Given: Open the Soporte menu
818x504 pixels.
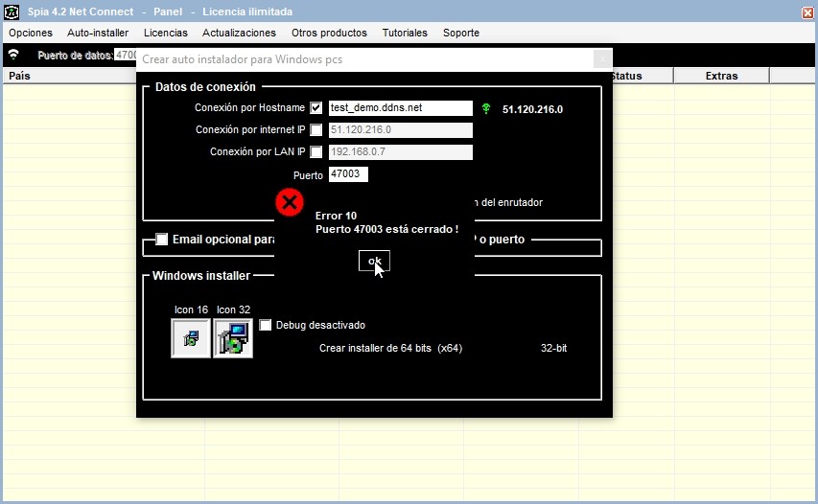Looking at the screenshot, I should 461,33.
